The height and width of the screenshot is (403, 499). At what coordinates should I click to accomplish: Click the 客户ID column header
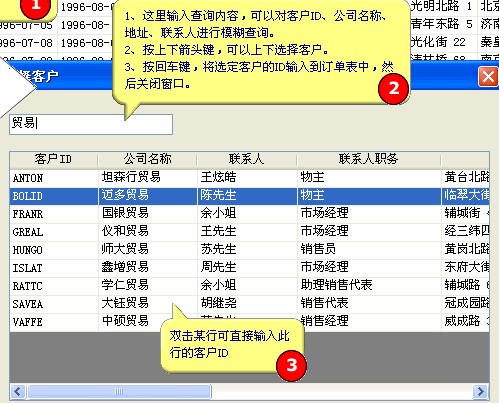53,159
